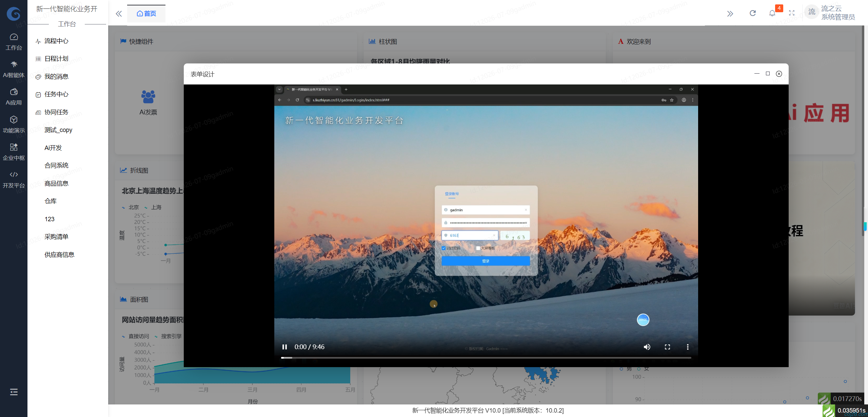Expand tabs with right double chevron

pyautogui.click(x=730, y=14)
